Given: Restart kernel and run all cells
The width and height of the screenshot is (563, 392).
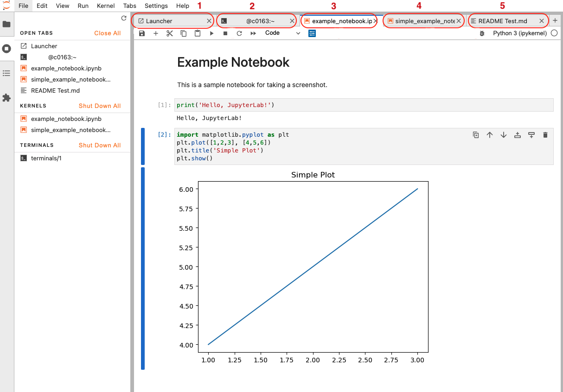Looking at the screenshot, I should click(x=253, y=33).
